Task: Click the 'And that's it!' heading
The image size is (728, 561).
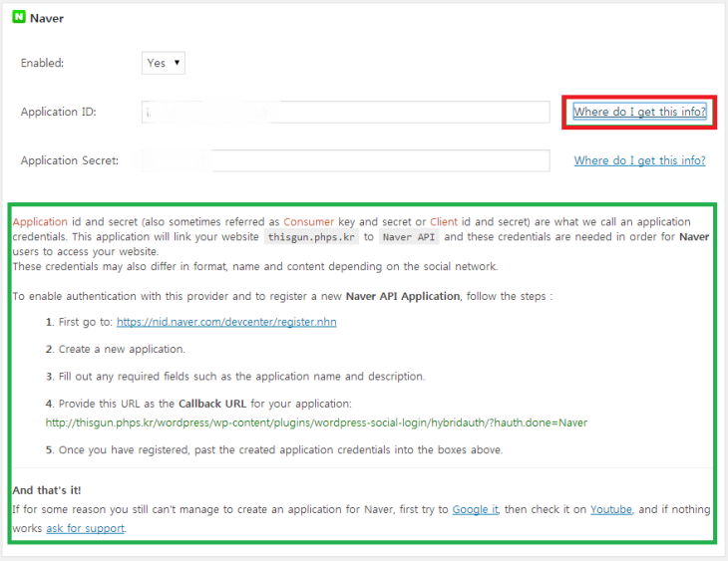Action: (47, 490)
